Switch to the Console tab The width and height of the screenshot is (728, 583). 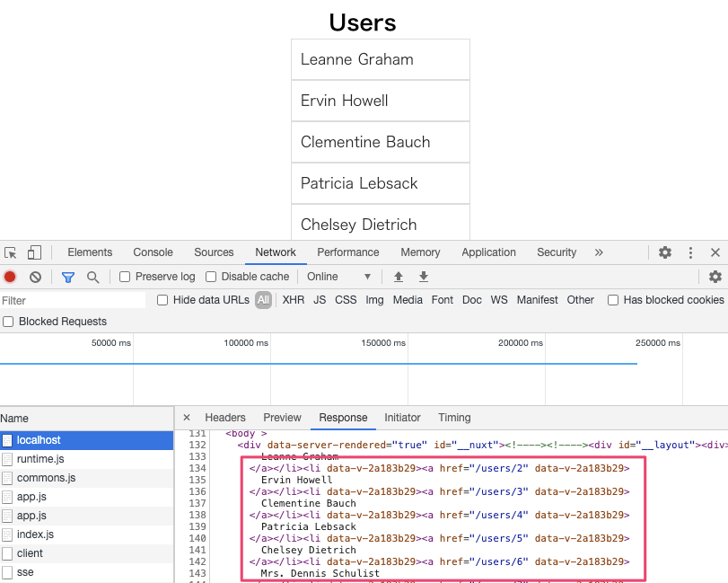(153, 252)
